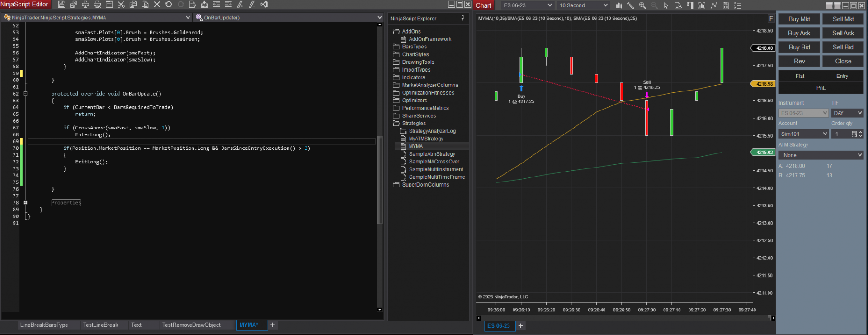Image resolution: width=868 pixels, height=335 pixels.
Task: Toggle the F button on the chart
Action: coord(771,19)
